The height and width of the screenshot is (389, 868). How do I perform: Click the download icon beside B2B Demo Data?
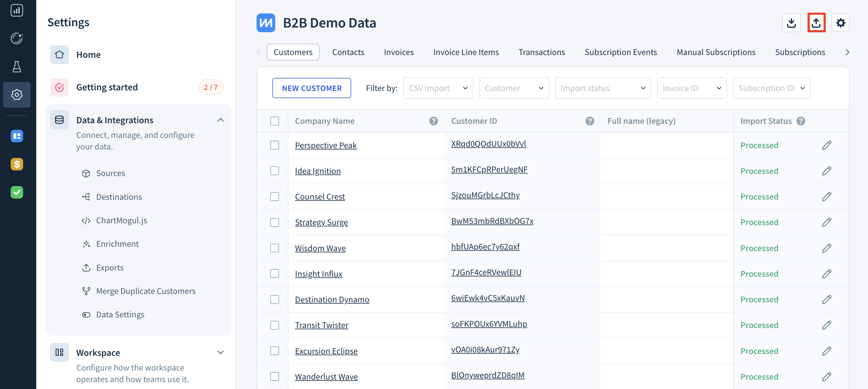pos(791,23)
